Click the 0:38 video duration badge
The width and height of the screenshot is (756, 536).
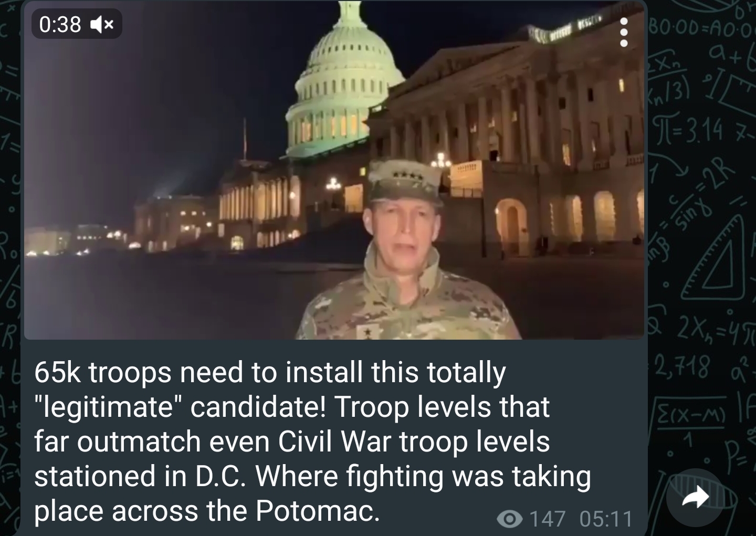pos(60,24)
